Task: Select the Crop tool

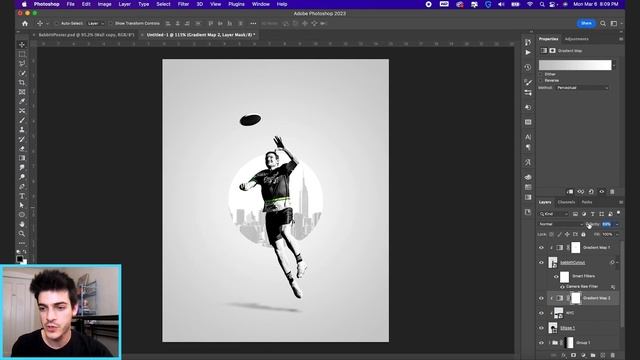Action: (x=22, y=82)
